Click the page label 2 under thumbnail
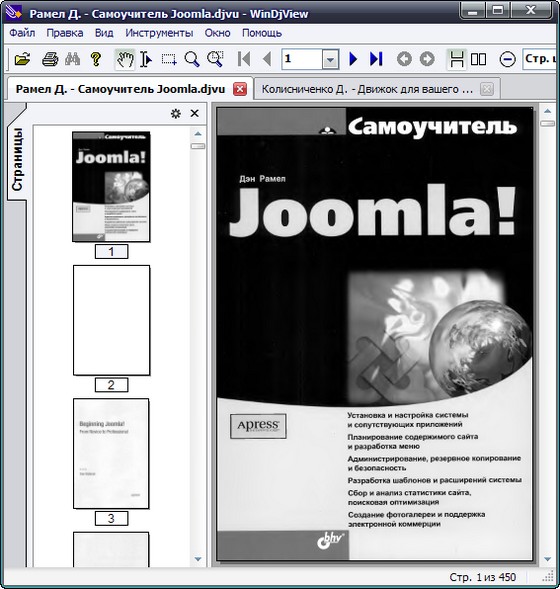Screen dimensions: 560x589 click(x=111, y=385)
